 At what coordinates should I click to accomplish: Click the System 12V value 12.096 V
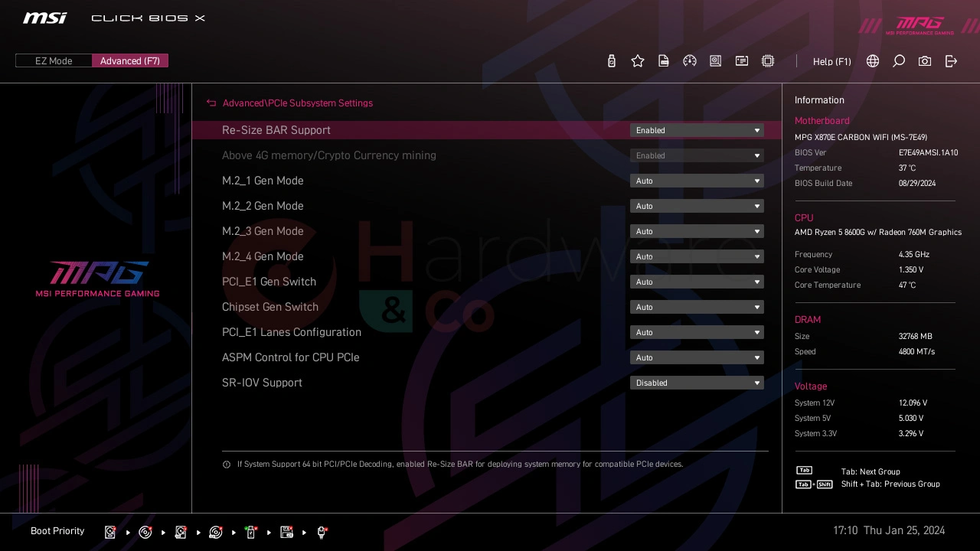point(913,403)
